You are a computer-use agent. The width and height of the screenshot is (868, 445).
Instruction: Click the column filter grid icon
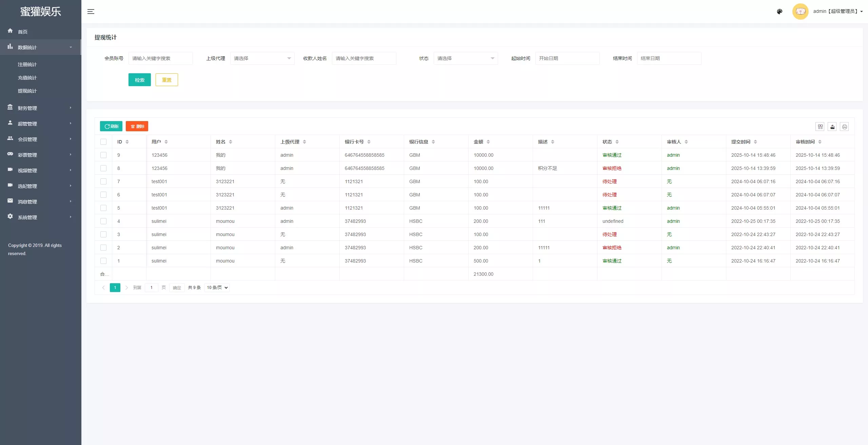click(x=820, y=127)
